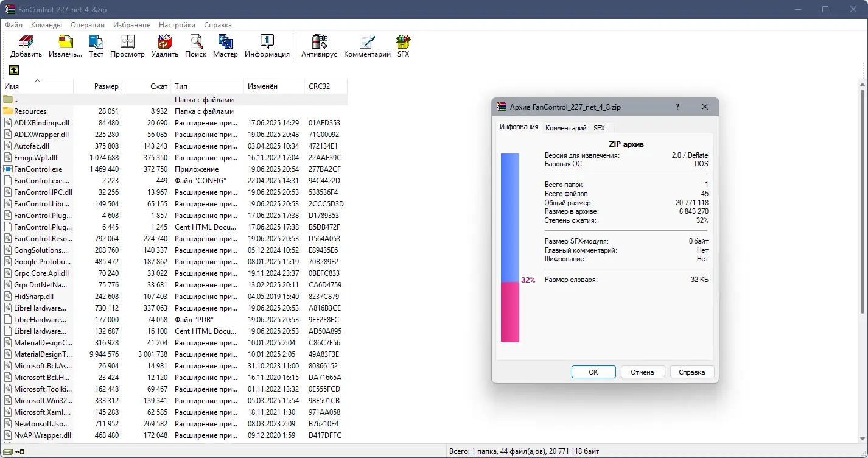The image size is (868, 458).
Task: Open the Комментарий toolbar tool
Action: [367, 46]
